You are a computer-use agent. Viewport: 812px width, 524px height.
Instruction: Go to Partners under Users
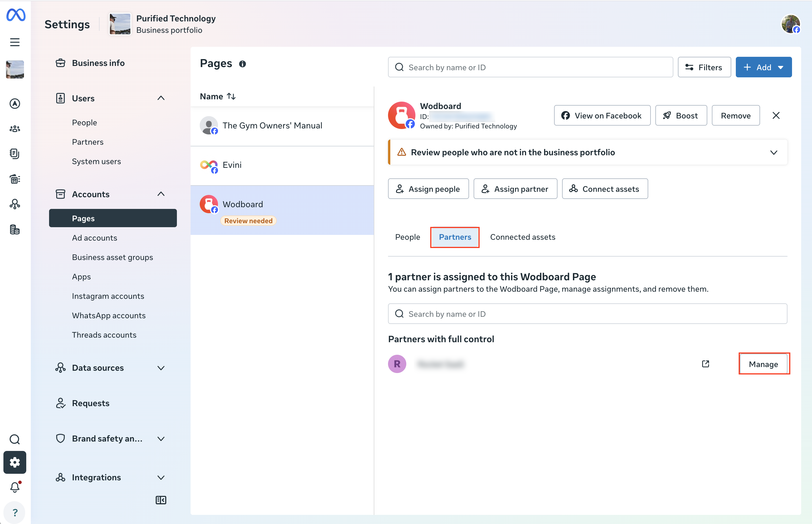click(x=88, y=142)
